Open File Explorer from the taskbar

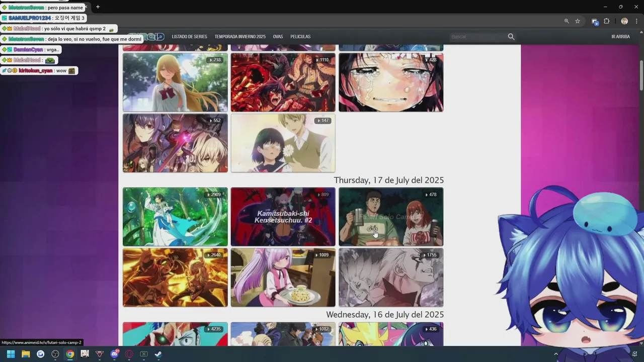tap(26, 354)
